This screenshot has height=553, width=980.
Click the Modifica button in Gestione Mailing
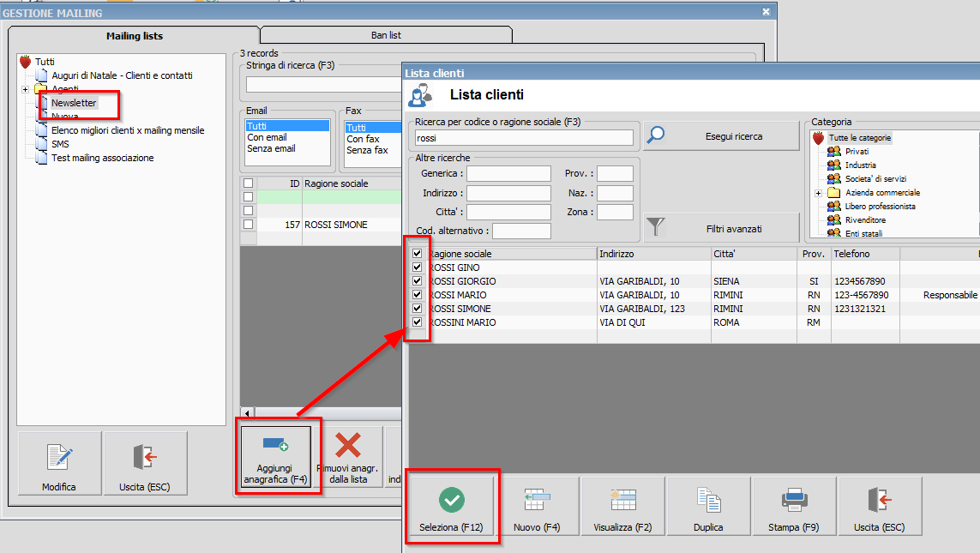(x=59, y=463)
